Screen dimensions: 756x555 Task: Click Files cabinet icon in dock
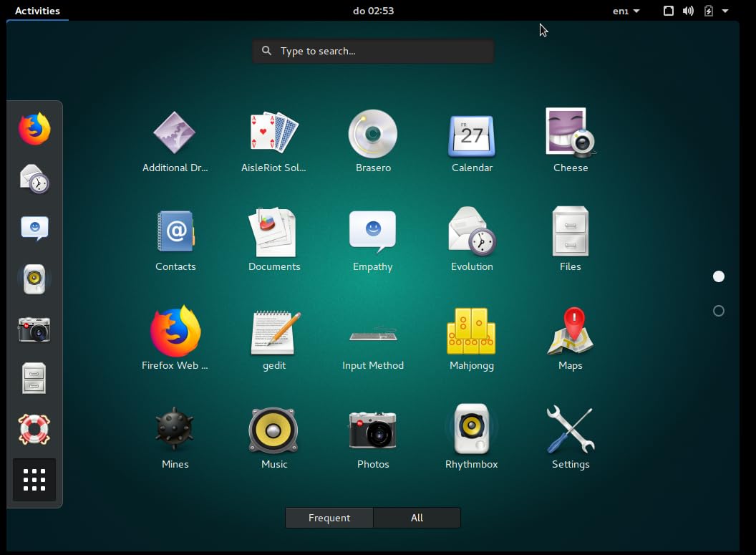pyautogui.click(x=34, y=379)
